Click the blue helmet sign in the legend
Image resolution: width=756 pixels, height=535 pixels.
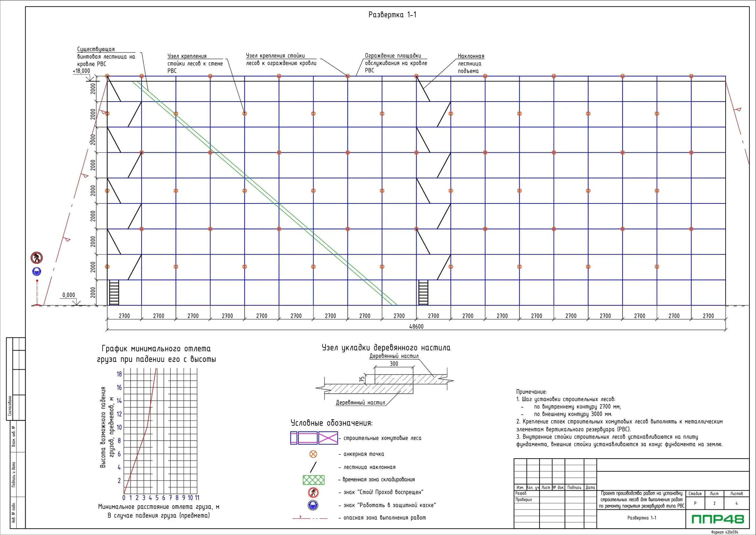[x=313, y=505]
